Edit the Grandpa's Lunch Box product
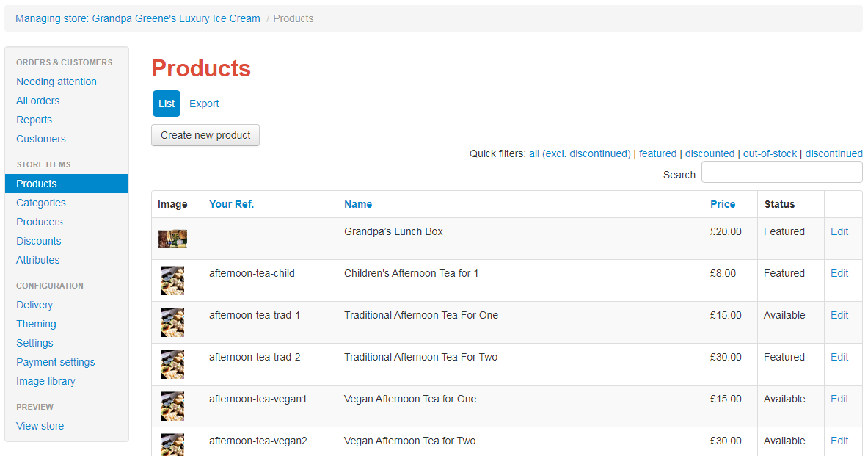 click(x=839, y=231)
